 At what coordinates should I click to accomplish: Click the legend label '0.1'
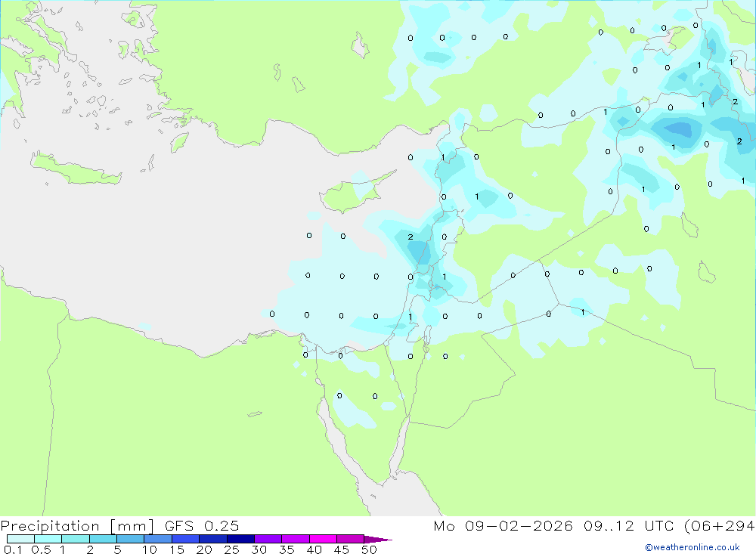tap(13, 549)
